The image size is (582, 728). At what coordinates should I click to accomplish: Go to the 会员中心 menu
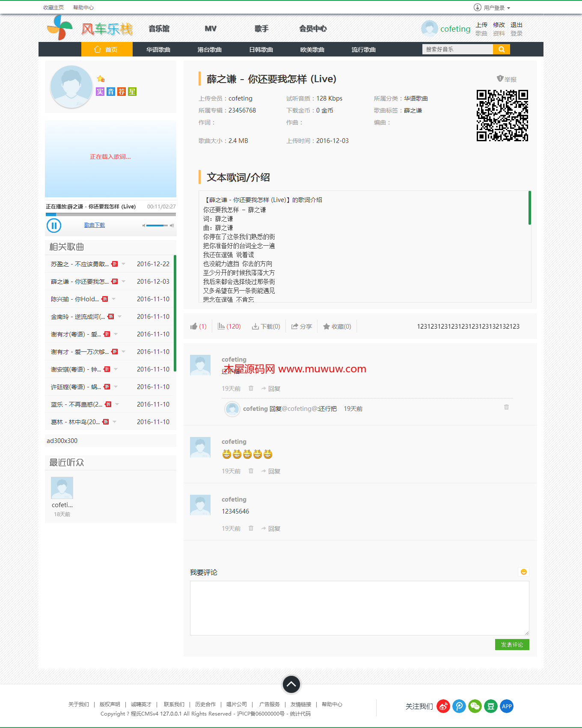pos(312,29)
